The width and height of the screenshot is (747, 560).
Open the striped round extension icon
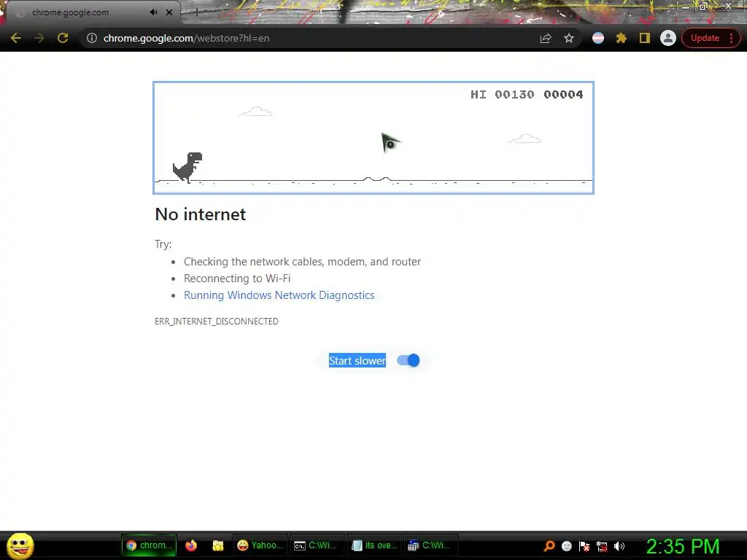[x=598, y=38]
